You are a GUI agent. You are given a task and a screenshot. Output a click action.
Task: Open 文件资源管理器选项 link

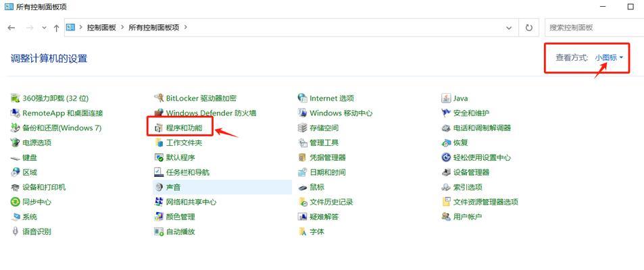486,202
